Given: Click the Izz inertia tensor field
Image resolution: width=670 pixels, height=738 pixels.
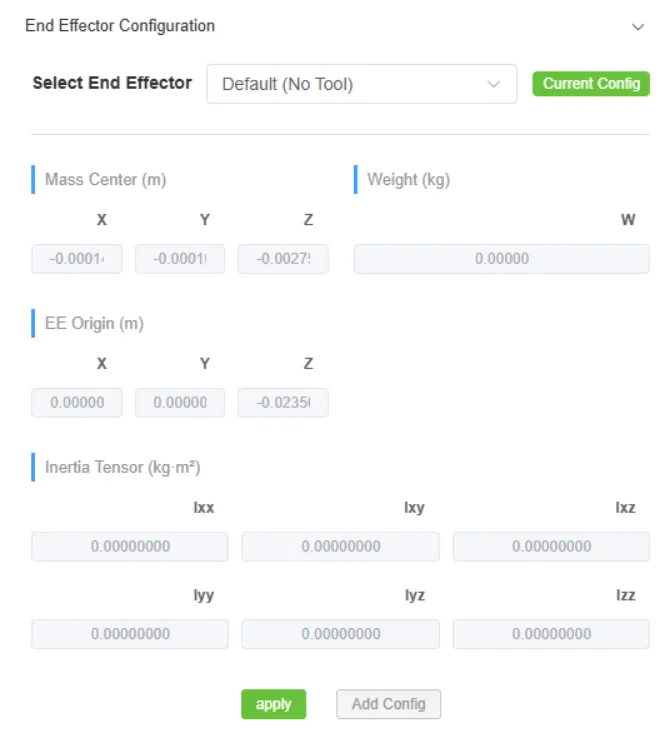Looking at the screenshot, I should 551,634.
